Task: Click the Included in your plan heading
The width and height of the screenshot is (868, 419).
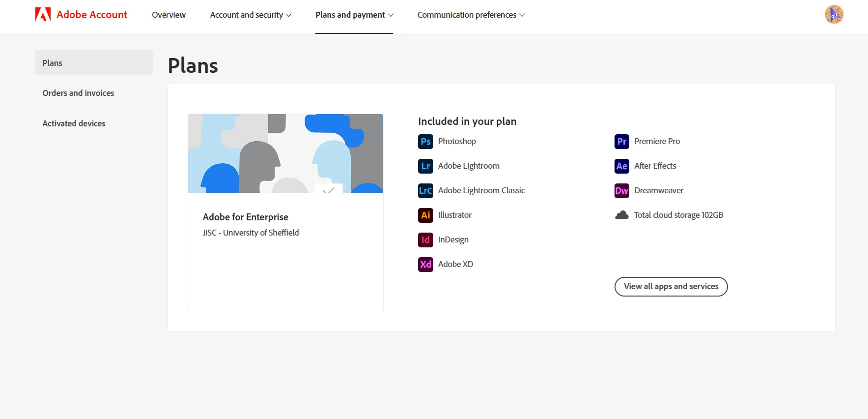Action: coord(467,121)
